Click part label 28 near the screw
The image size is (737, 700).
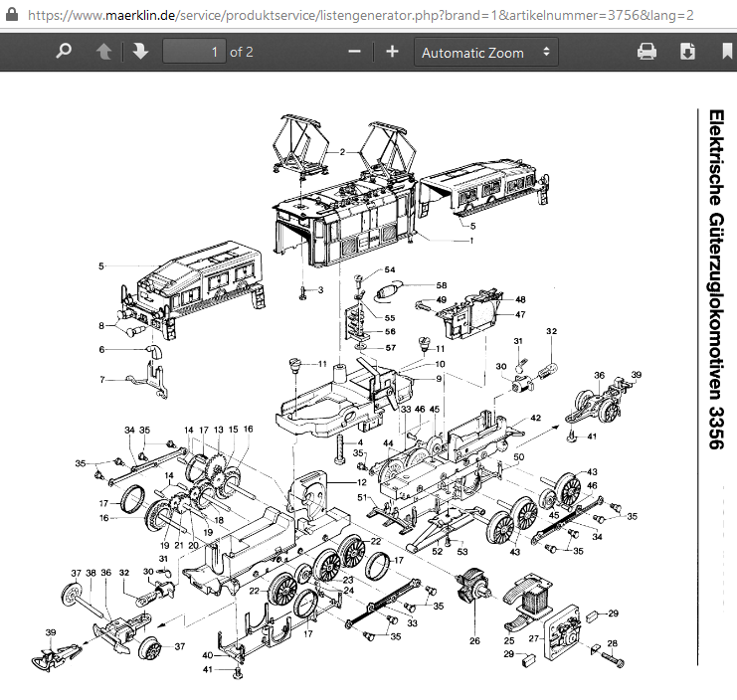612,643
